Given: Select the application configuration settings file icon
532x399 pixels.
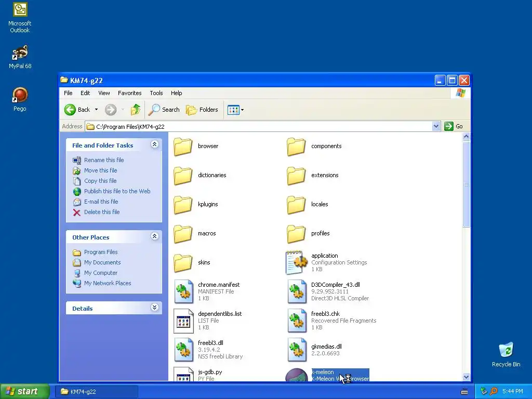Looking at the screenshot, I should (296, 262).
